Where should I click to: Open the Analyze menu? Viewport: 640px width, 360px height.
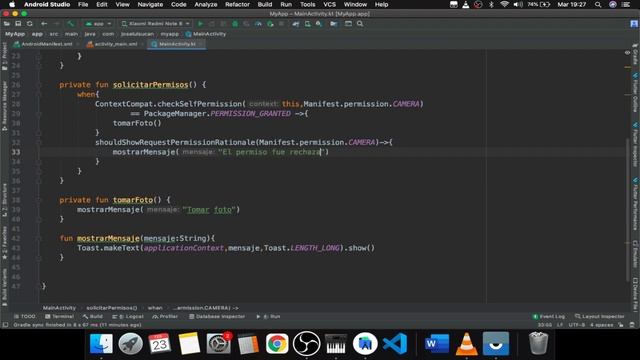pyautogui.click(x=205, y=4)
